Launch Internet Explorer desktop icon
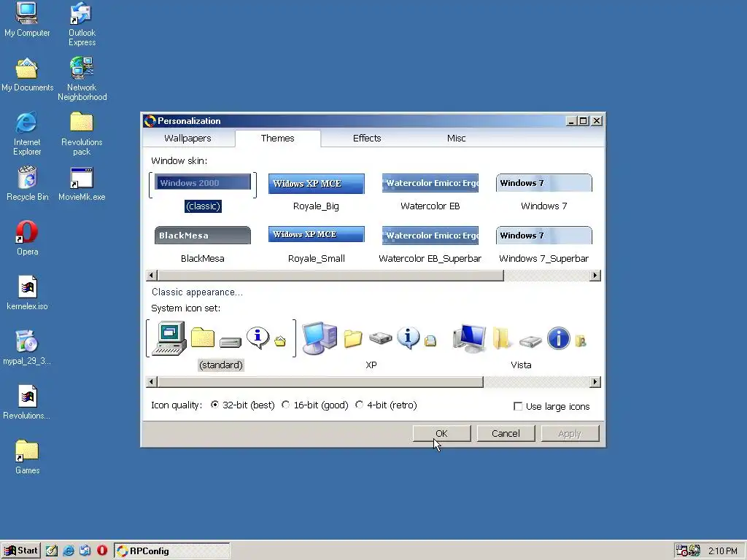This screenshot has height=560, width=747. [27, 134]
